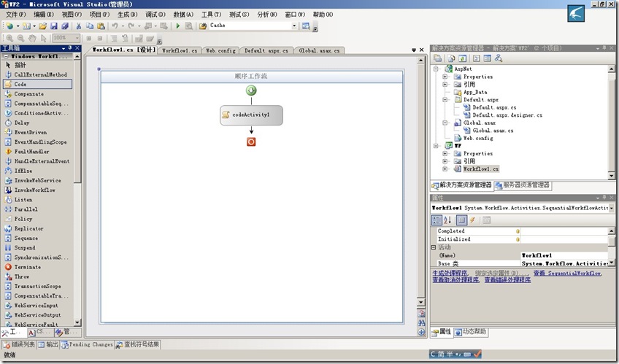Image resolution: width=619 pixels, height=364 pixels.
Task: Open the 错误列表 panel tab
Action: [19, 344]
